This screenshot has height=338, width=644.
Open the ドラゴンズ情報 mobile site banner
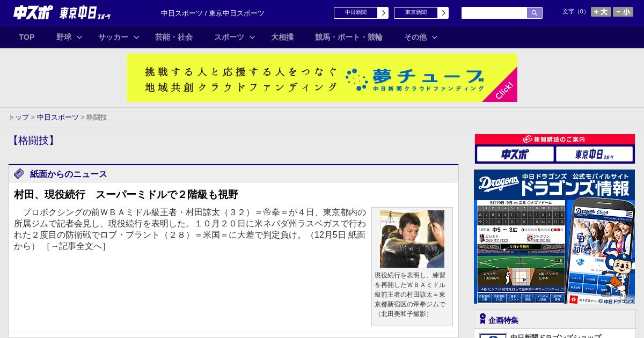point(554,237)
